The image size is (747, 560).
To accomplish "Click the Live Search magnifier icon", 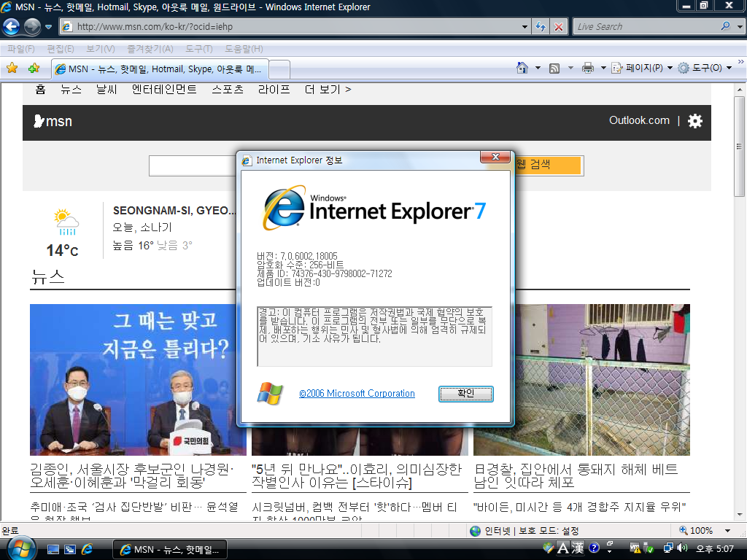I will click(x=725, y=26).
